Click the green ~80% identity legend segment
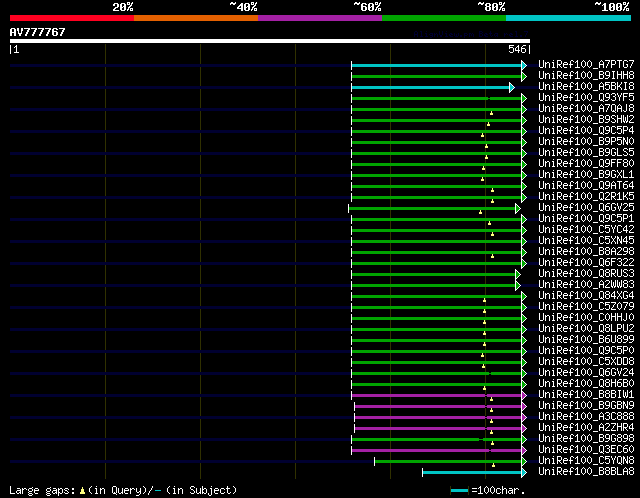The height and width of the screenshot is (498, 640). 443,18
